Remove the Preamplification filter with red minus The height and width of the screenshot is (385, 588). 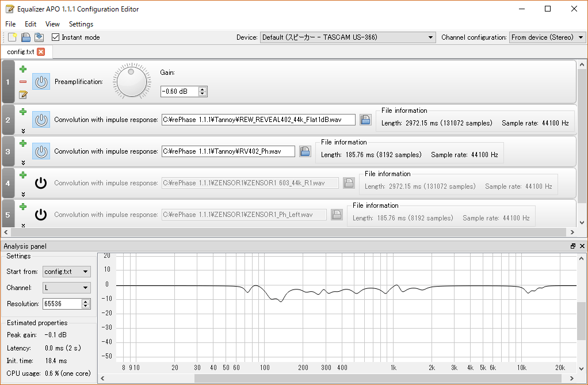pyautogui.click(x=23, y=81)
